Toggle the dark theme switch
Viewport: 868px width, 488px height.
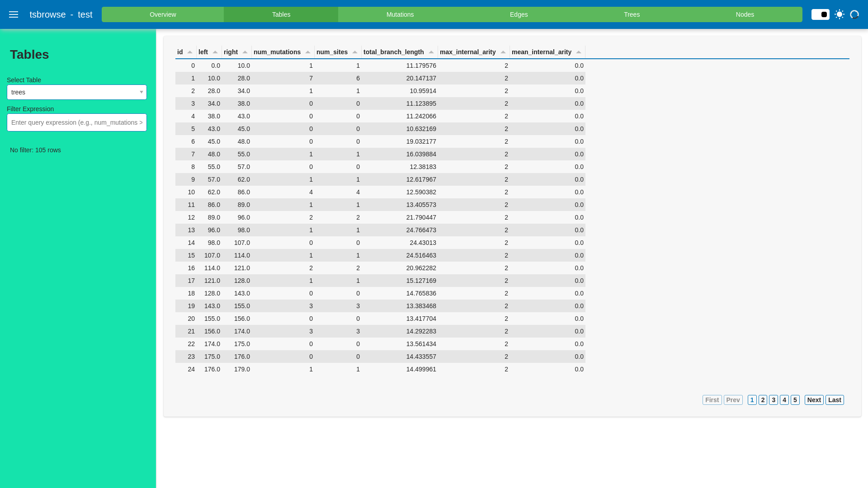click(820, 14)
